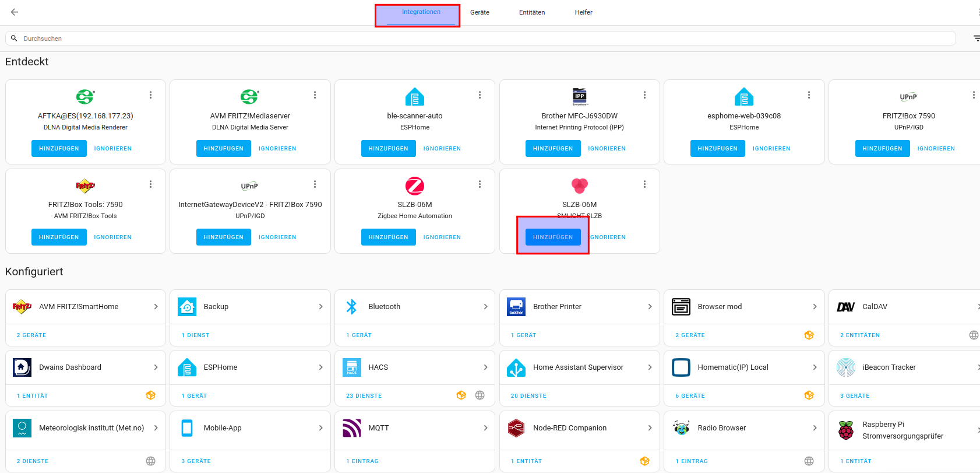Open three-dot menu on Brother MFC-J6930DW card
Viewport: 980px width, 473px height.
tap(644, 95)
